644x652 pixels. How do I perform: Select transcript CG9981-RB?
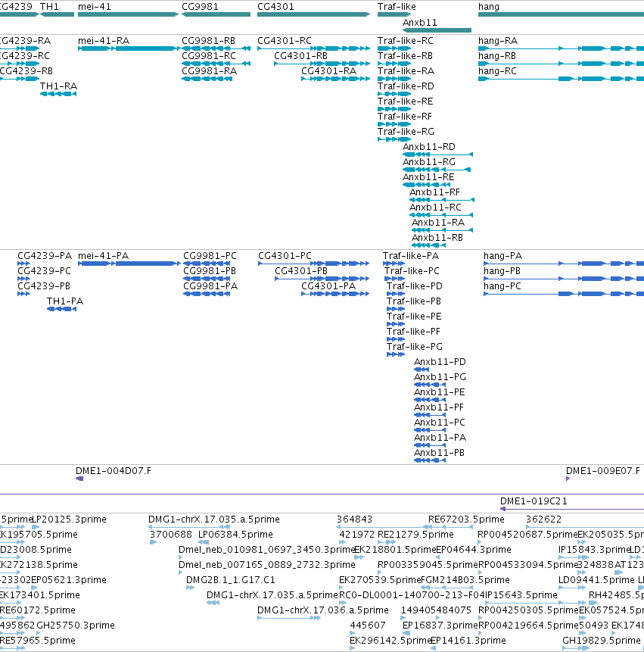pos(208,41)
